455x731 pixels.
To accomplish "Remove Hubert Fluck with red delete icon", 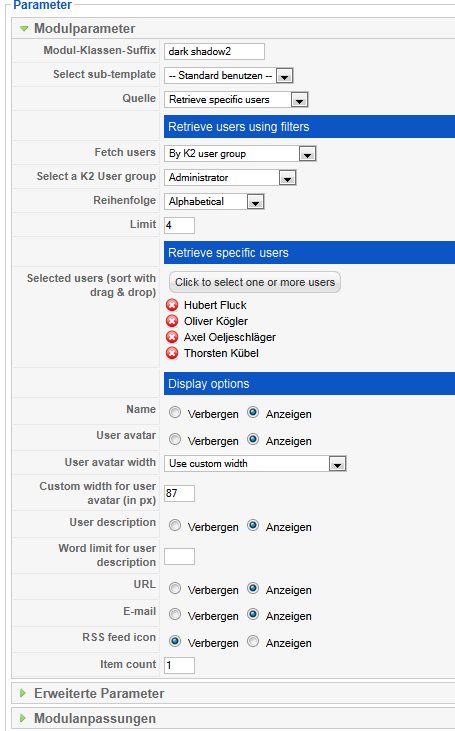I will click(x=172, y=305).
